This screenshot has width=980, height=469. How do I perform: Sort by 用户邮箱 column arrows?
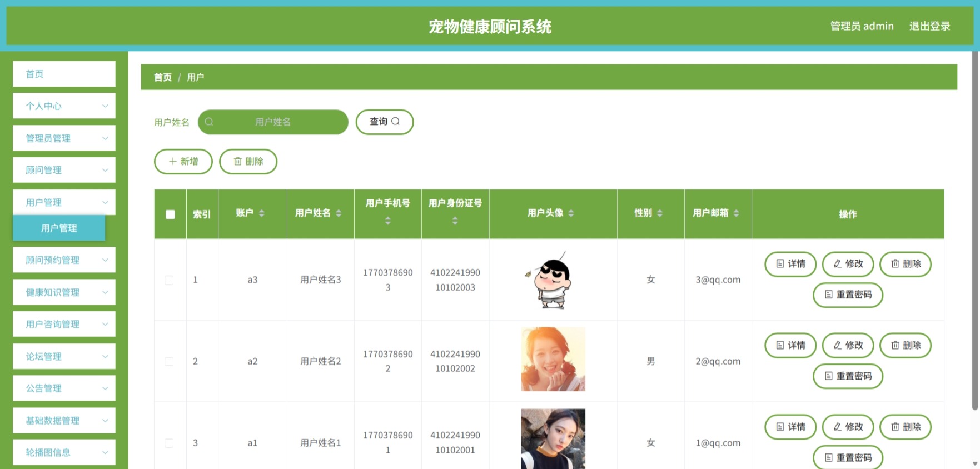point(736,213)
